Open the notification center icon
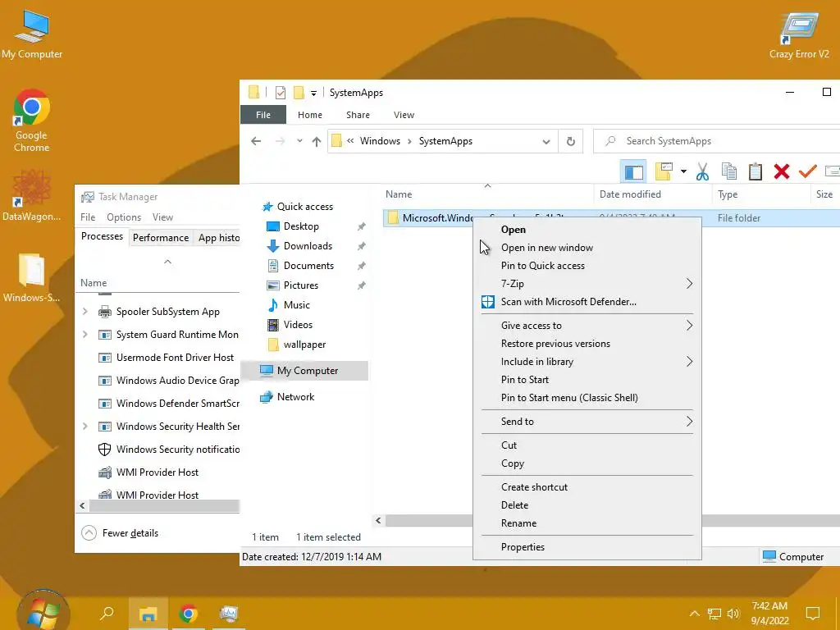The width and height of the screenshot is (840, 630). point(813,614)
